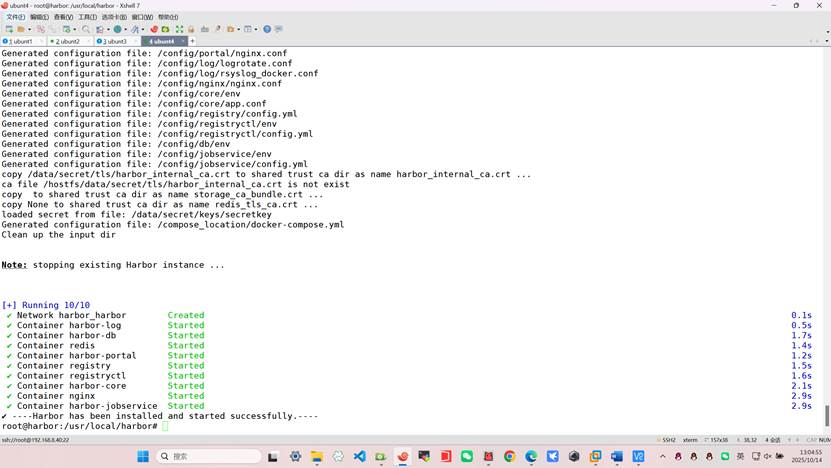This screenshot has width=831, height=468.
Task: Click the terminal vertical scrollbar thumb
Action: point(827,416)
